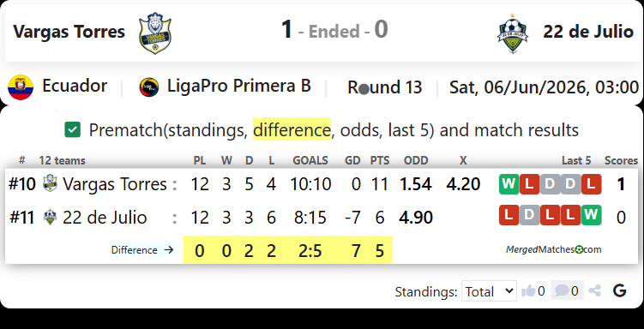The image size is (644, 329).
Task: Click the MergedMatches.com link
Action: point(554,249)
